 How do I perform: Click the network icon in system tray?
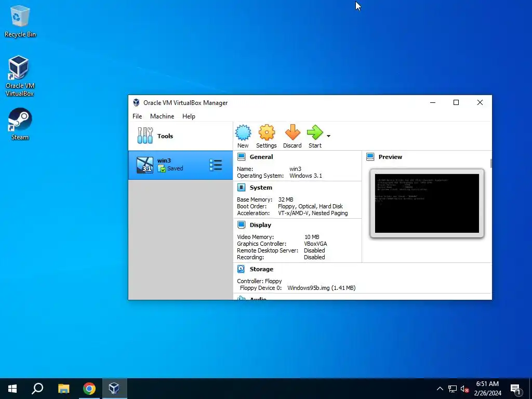[x=453, y=389]
